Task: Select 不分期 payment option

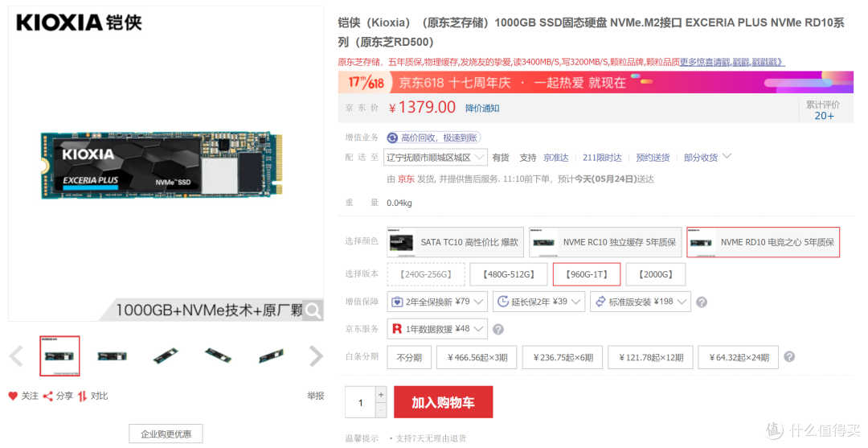Action: [x=409, y=357]
